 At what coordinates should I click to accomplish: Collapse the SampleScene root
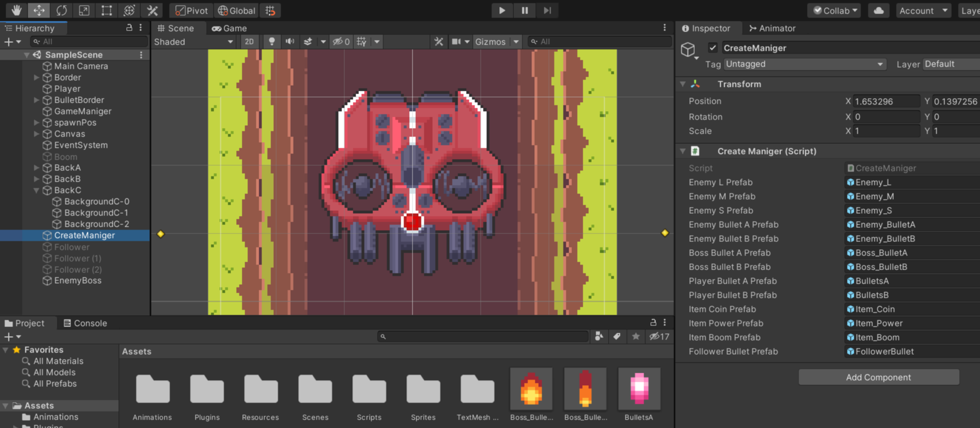pyautogui.click(x=26, y=55)
